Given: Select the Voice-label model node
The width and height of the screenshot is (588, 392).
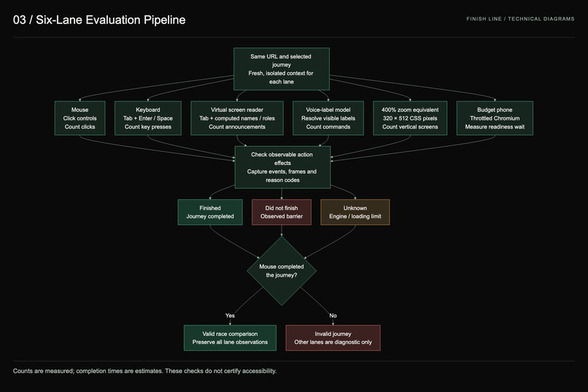Looking at the screenshot, I should 328,118.
